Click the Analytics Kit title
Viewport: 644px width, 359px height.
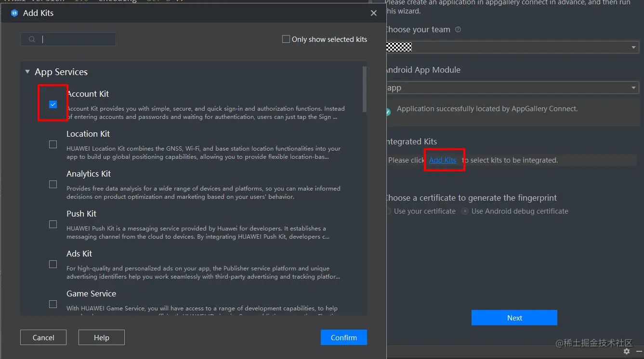point(89,174)
